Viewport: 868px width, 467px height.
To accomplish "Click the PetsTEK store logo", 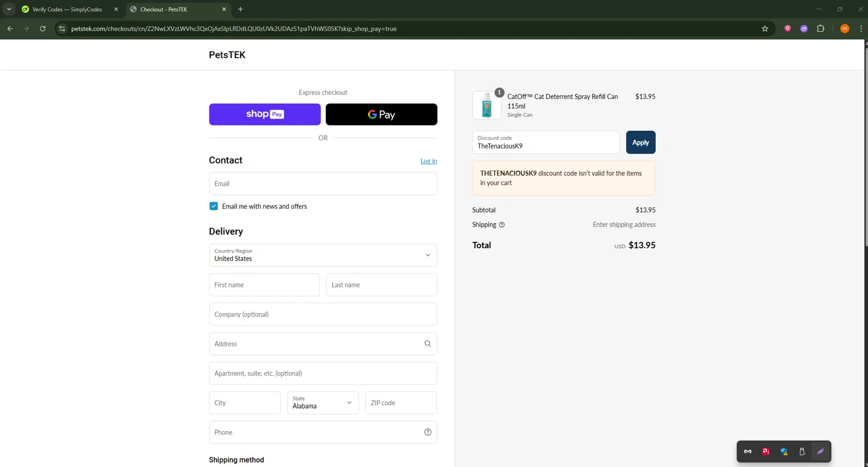I will tap(227, 55).
